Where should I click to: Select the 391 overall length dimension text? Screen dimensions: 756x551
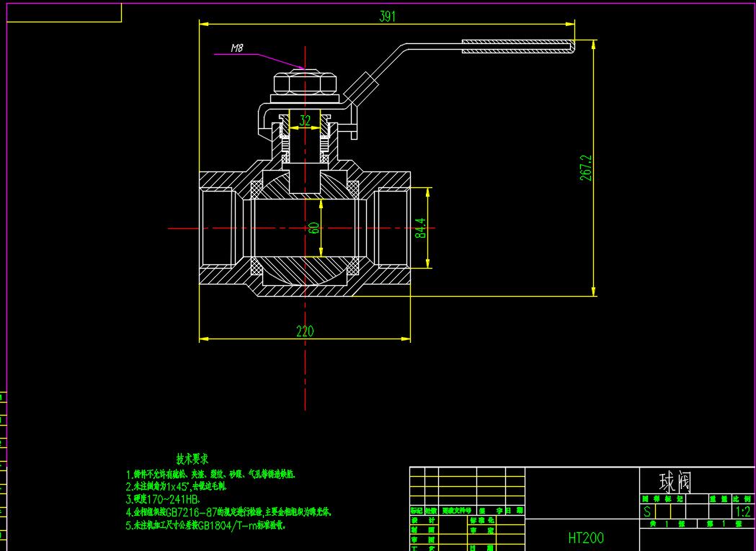tap(387, 17)
